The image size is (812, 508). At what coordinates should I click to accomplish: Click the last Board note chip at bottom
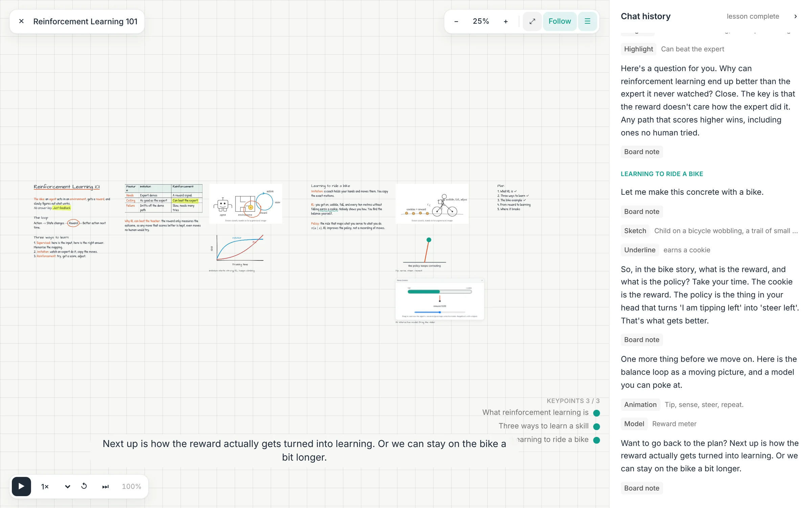click(641, 488)
